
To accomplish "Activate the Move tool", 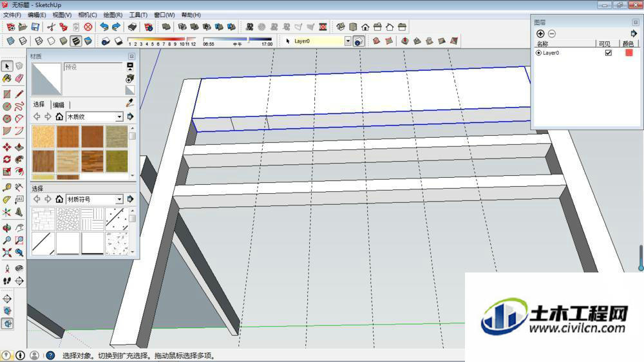I will [7, 147].
